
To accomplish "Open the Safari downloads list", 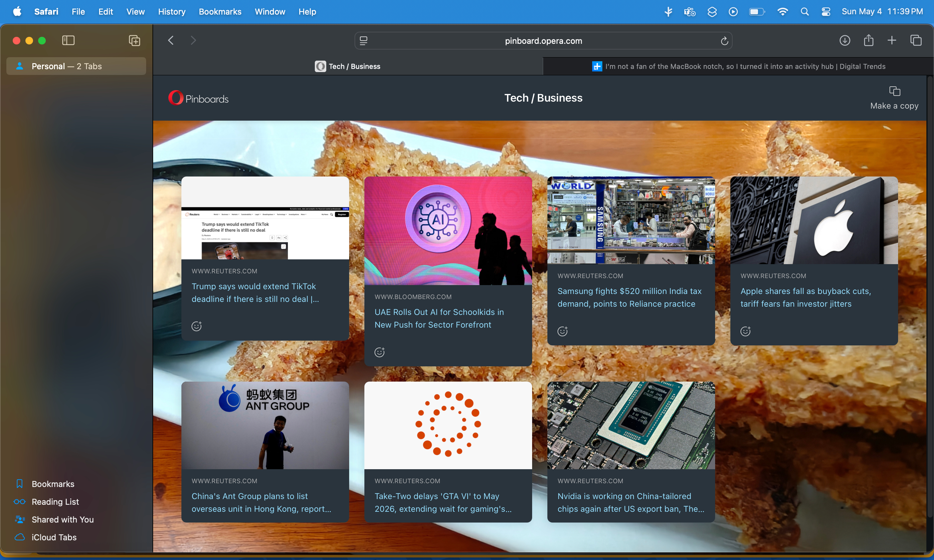I will [844, 40].
